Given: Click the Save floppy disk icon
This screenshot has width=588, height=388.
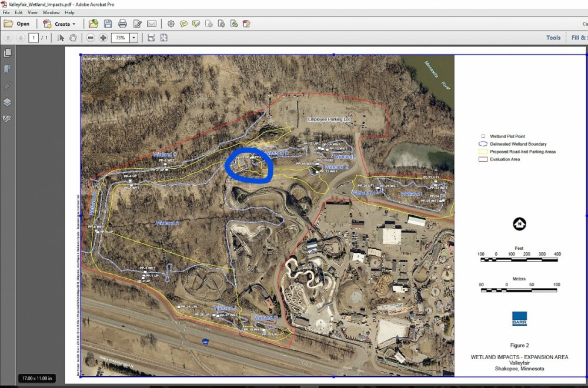Looking at the screenshot, I should coord(108,24).
